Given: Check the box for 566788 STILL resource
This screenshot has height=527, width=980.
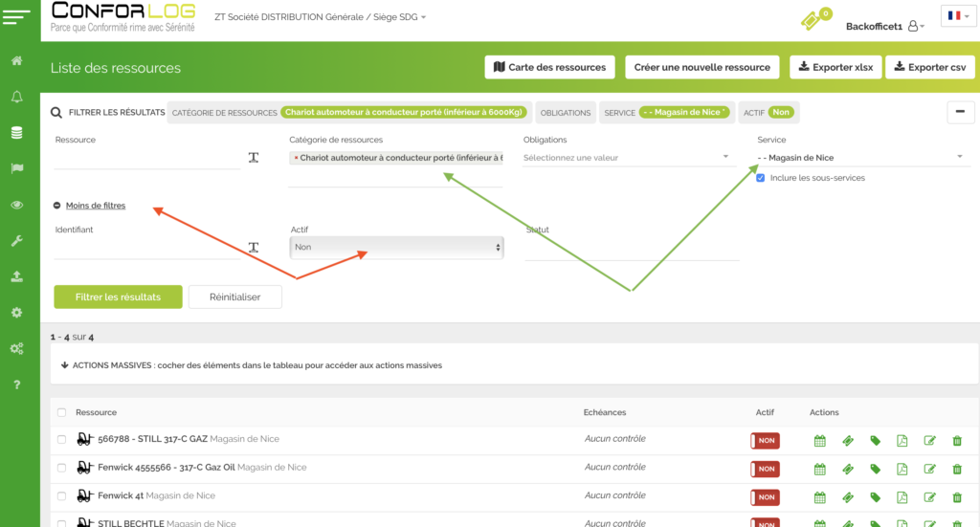Looking at the screenshot, I should coord(62,440).
